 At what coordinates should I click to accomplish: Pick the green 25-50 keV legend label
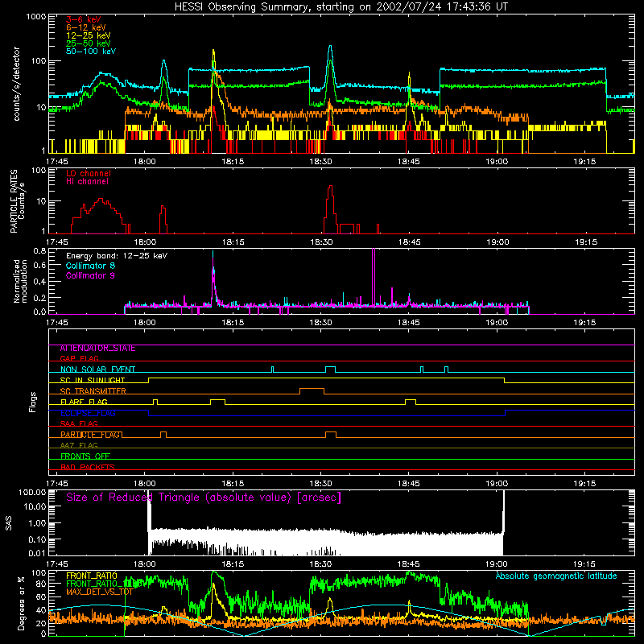89,43
